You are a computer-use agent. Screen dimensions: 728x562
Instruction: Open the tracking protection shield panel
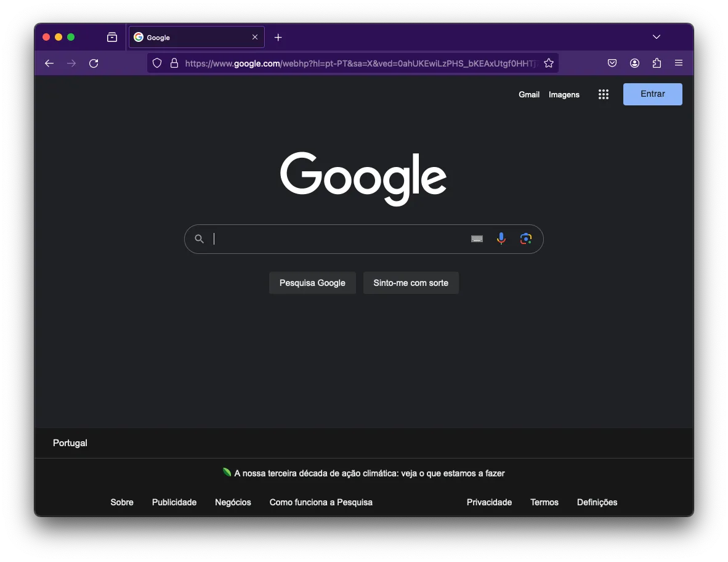click(157, 63)
